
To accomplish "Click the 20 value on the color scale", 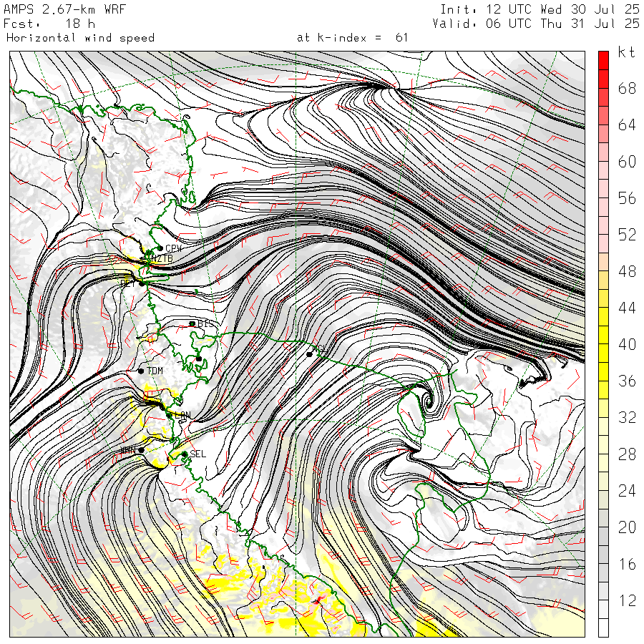I will (627, 527).
